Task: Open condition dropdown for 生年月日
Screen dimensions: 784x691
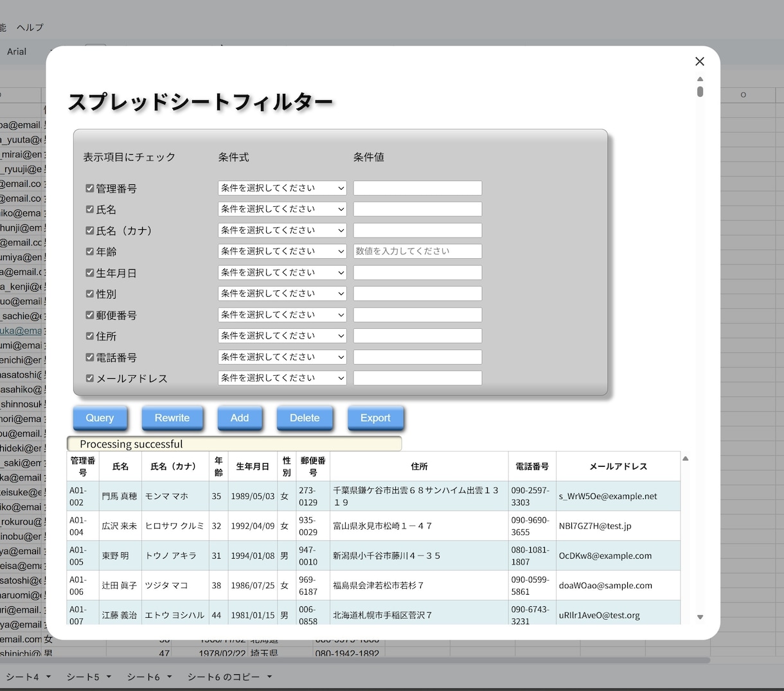Action: pos(282,272)
